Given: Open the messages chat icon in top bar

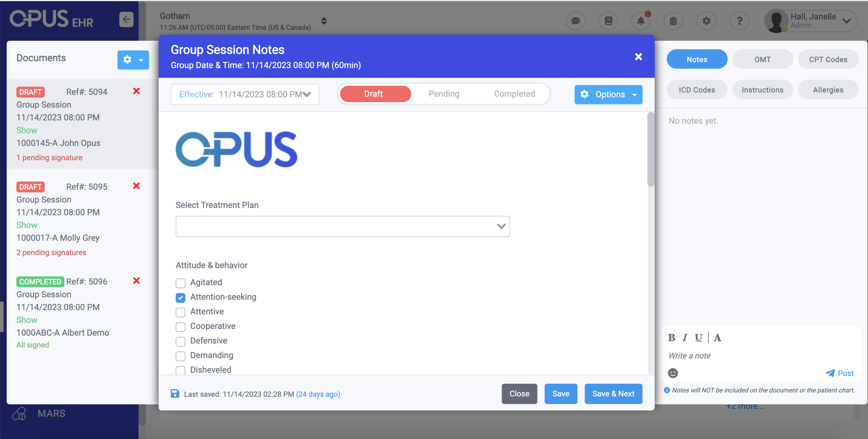Looking at the screenshot, I should coord(576,21).
